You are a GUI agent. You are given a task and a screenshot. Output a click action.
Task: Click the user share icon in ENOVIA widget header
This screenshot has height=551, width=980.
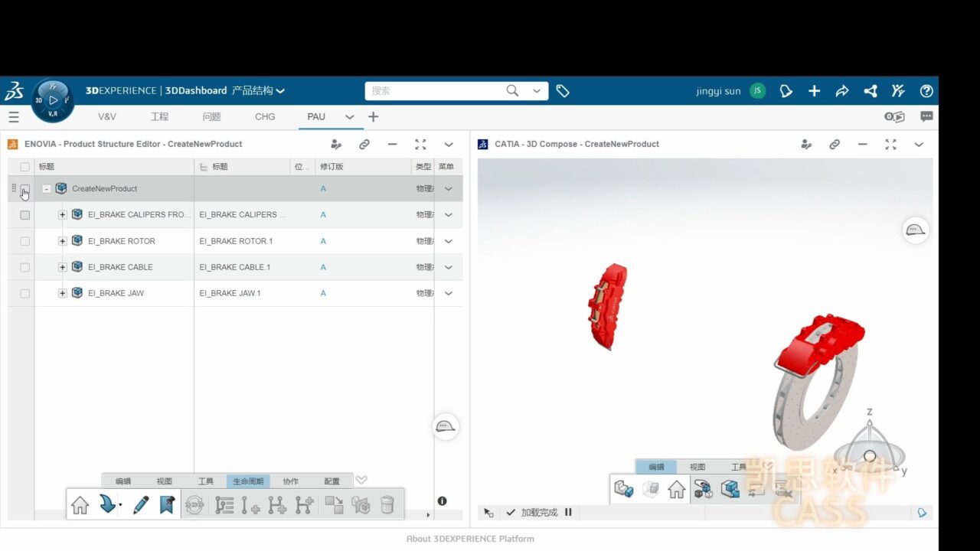[336, 144]
